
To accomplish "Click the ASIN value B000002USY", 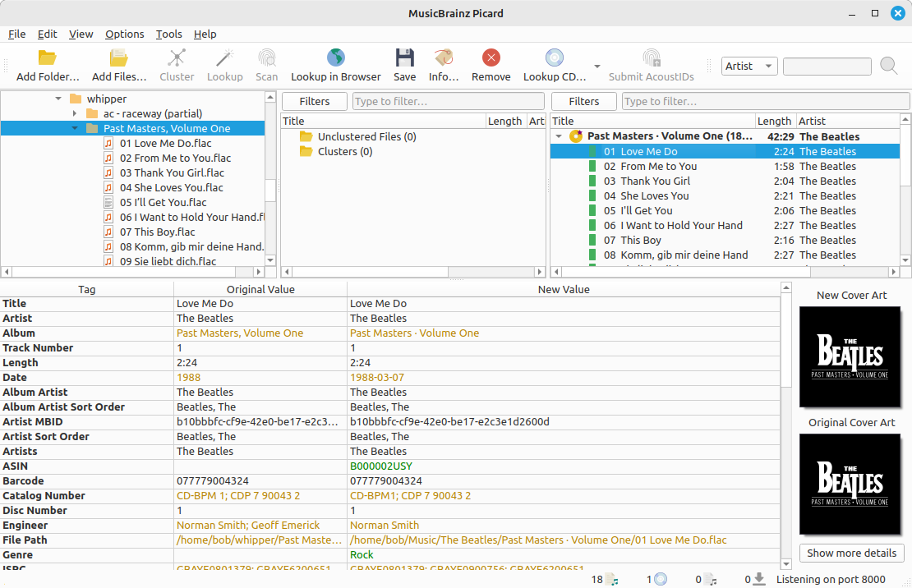I will (381, 466).
